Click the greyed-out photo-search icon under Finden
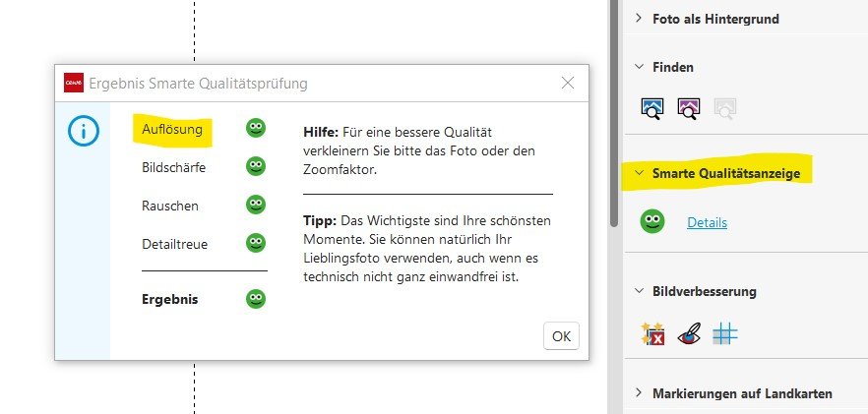 tap(724, 109)
